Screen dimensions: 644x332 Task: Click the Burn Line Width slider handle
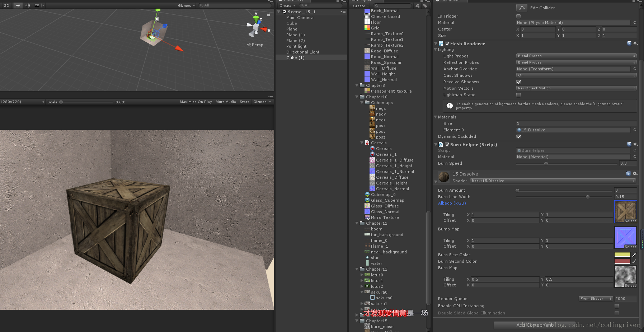587,197
